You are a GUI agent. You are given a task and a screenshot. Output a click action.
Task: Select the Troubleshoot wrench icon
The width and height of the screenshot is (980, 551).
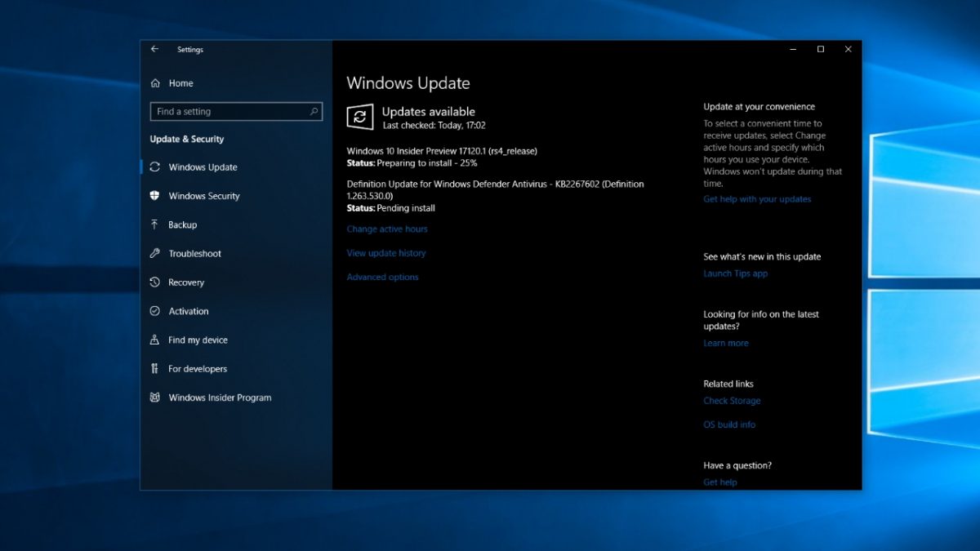pos(156,253)
